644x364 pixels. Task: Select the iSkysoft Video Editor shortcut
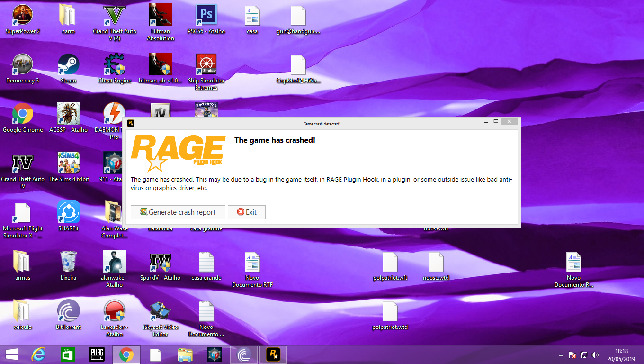161,318
